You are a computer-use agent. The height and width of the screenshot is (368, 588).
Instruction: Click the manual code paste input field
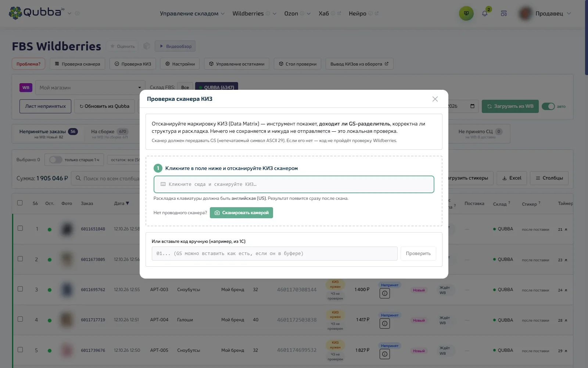(x=275, y=254)
